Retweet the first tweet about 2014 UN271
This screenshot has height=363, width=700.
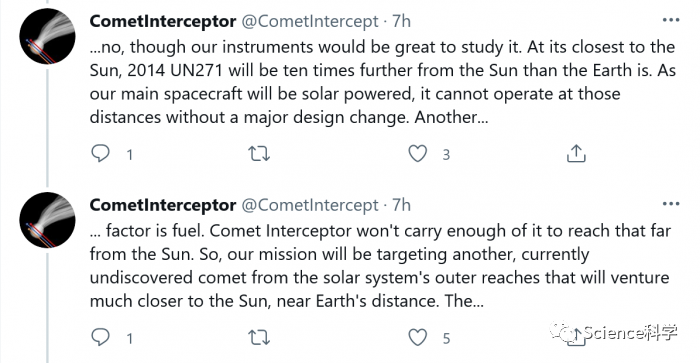259,154
